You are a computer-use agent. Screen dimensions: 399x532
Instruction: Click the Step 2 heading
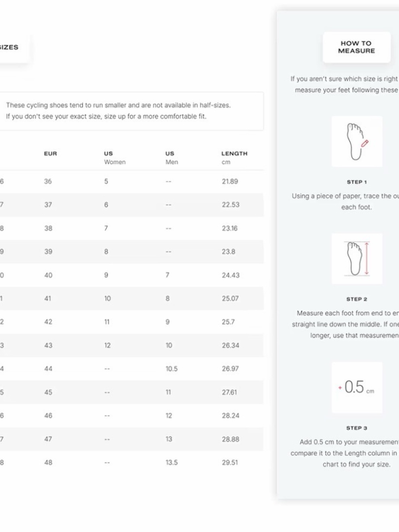[x=357, y=299]
